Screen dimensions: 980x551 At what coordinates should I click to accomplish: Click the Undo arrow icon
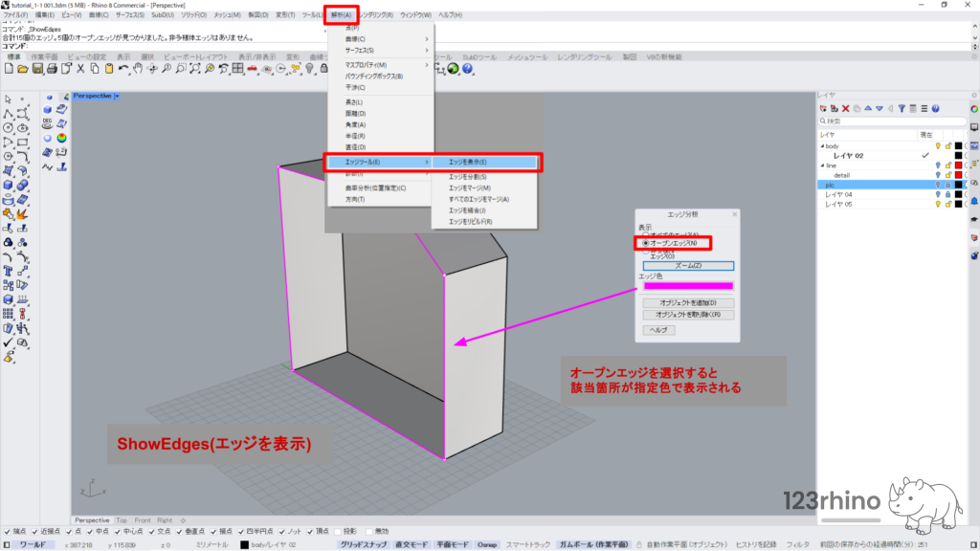point(123,69)
